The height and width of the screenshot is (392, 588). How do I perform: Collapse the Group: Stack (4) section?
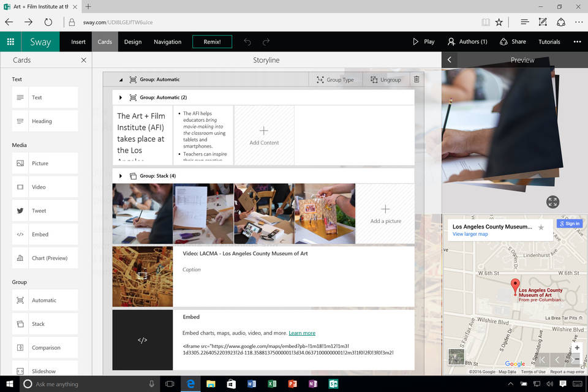pos(121,176)
